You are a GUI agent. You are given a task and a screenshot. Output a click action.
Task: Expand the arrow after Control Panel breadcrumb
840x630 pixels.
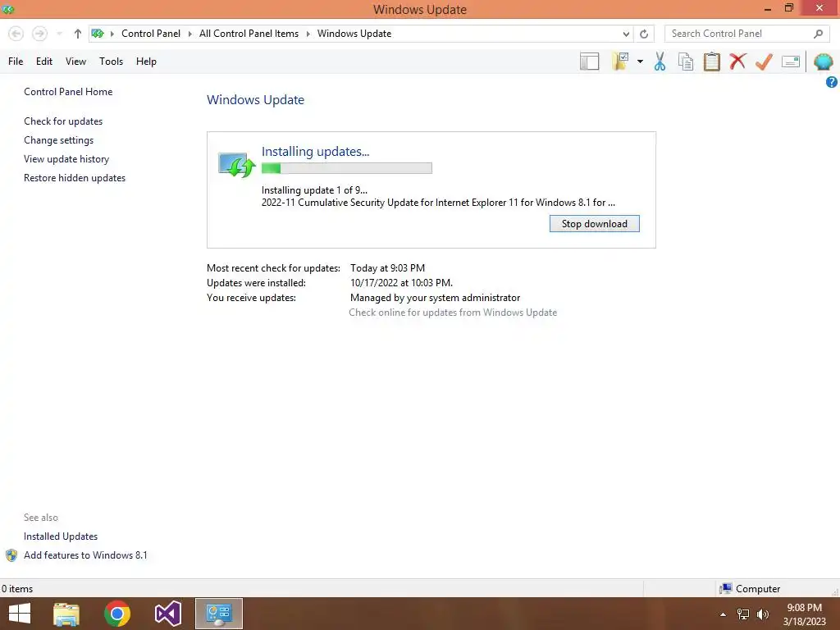[189, 34]
